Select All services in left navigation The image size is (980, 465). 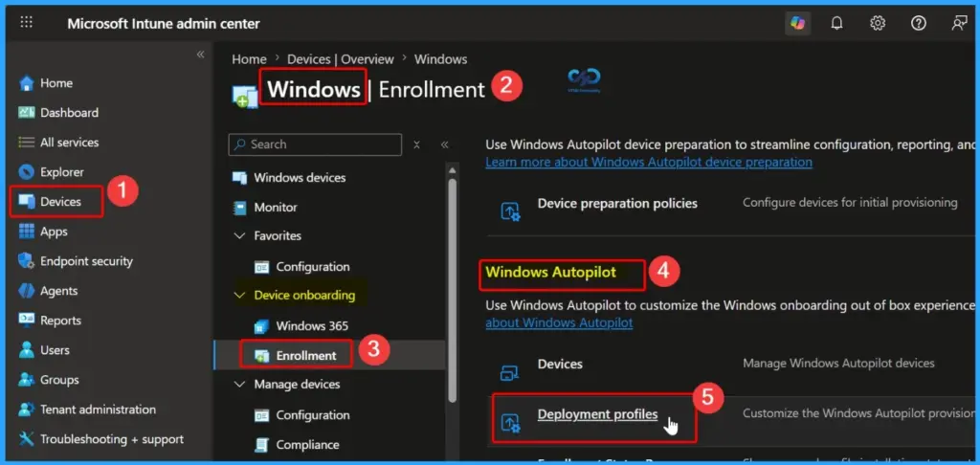pos(69,143)
